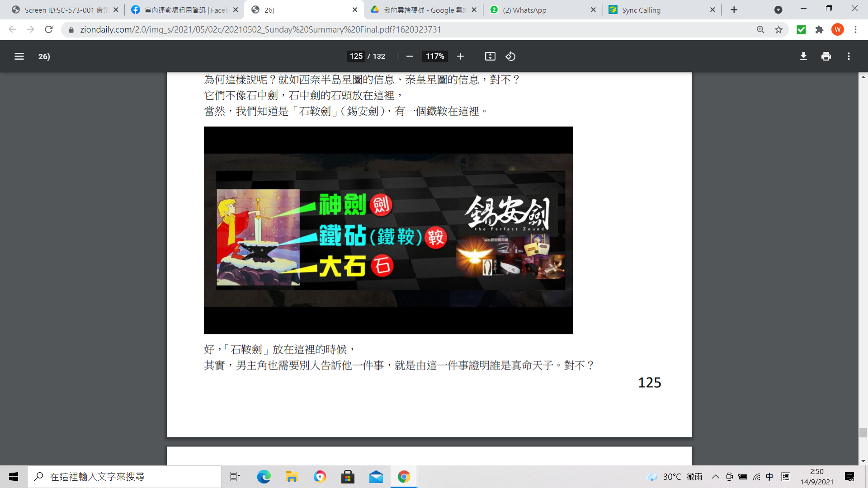868x488 pixels.
Task: Download the PDF file
Action: pyautogui.click(x=803, y=56)
